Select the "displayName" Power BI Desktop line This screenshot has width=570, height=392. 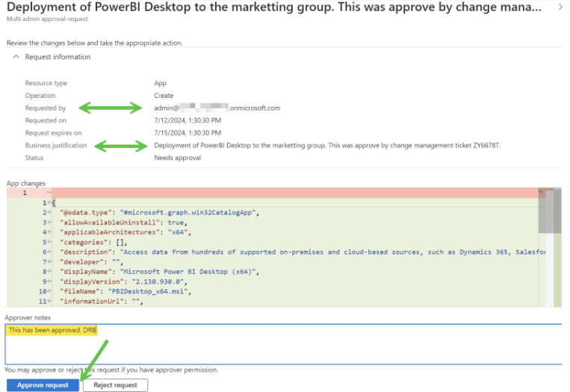point(158,272)
